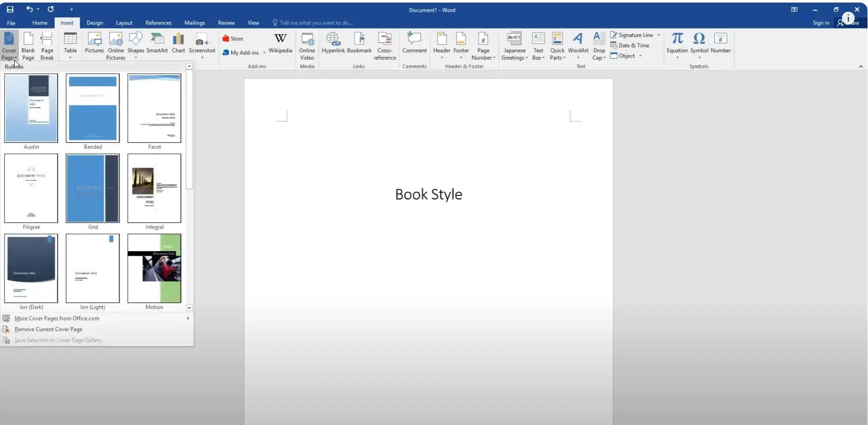Open the References tab
This screenshot has width=868, height=425.
[158, 23]
